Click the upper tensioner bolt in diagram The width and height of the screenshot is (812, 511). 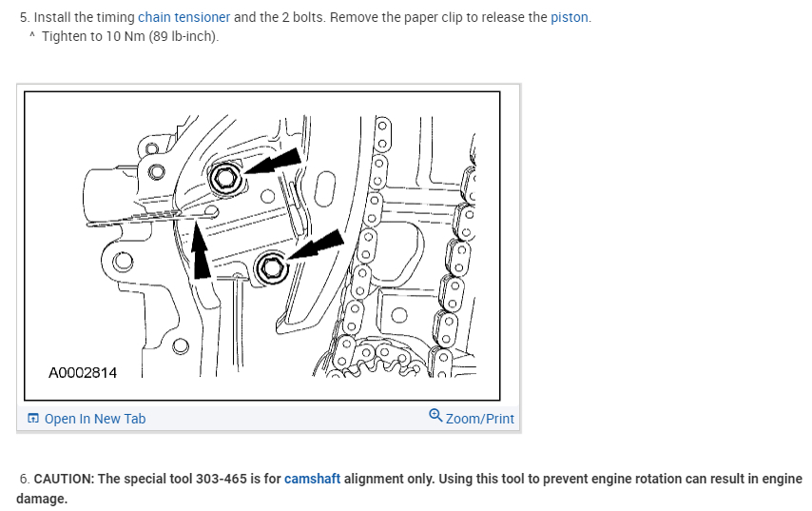(x=224, y=179)
